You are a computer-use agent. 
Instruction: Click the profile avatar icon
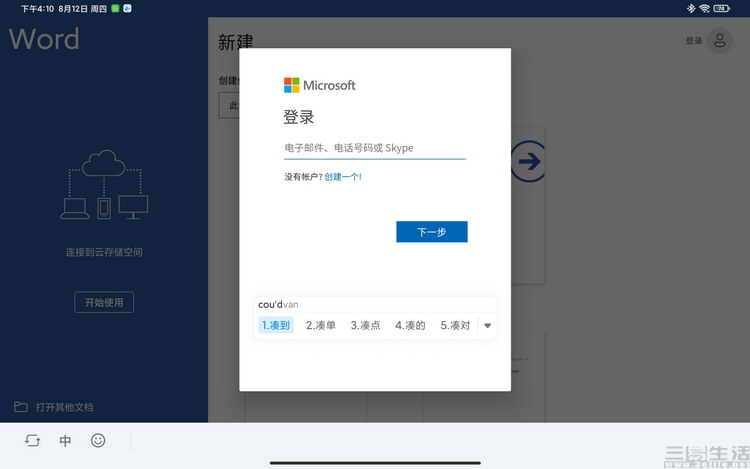[720, 41]
